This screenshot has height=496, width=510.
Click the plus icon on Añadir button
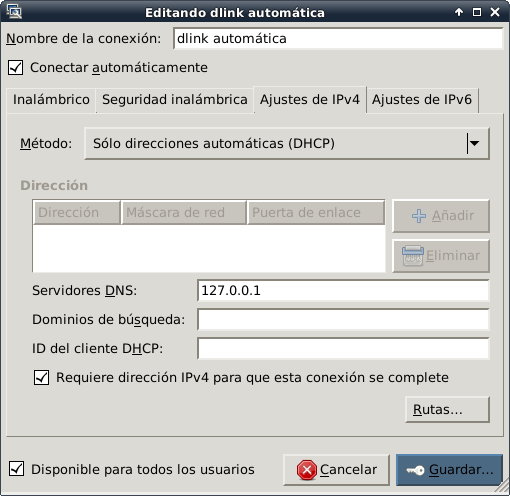point(419,216)
